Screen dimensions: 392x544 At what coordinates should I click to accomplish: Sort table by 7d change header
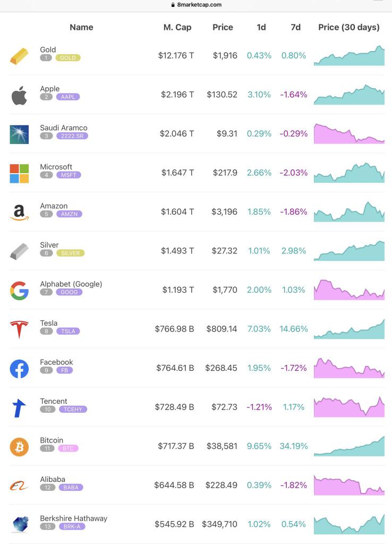[295, 27]
